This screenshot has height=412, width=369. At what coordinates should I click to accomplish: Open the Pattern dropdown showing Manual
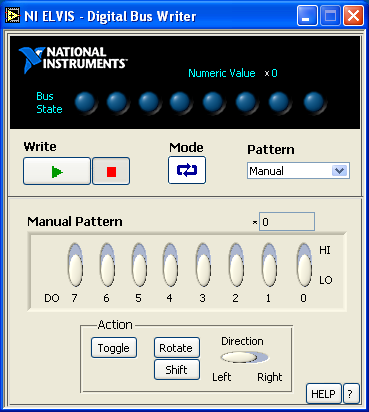tap(298, 171)
